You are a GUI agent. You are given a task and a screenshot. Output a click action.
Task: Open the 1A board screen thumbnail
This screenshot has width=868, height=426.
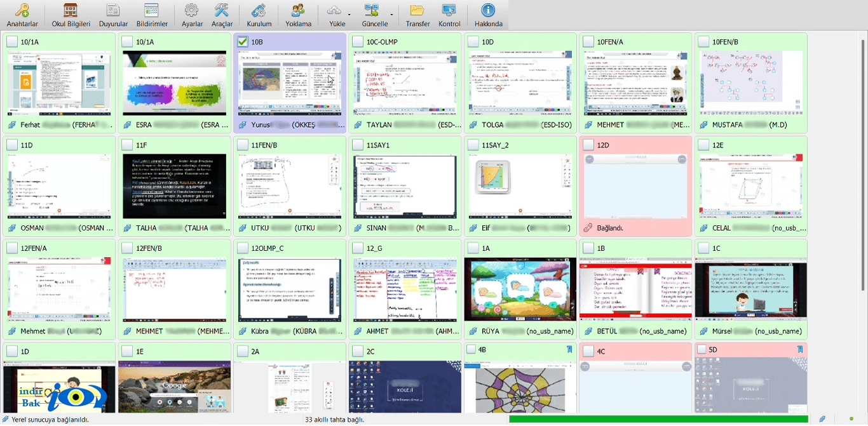click(520, 289)
